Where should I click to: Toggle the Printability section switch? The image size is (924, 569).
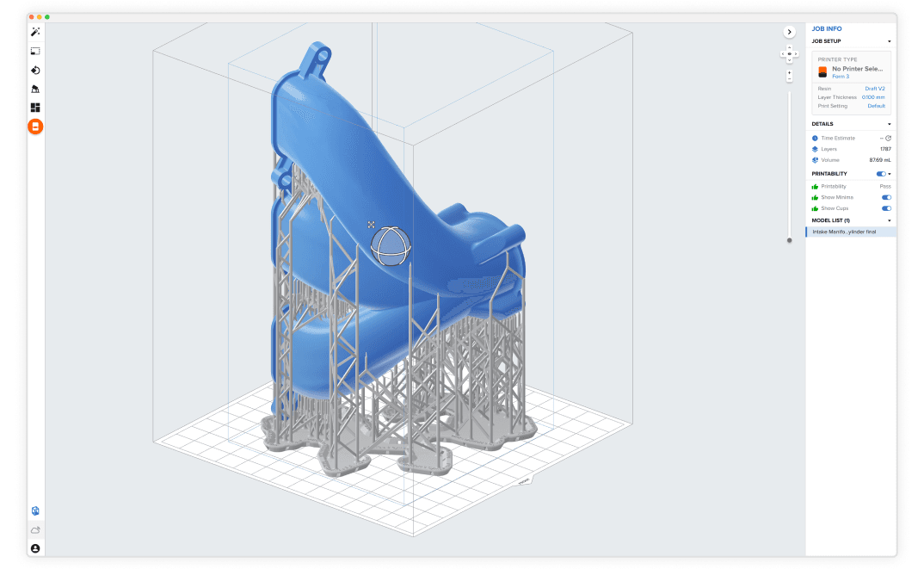[x=880, y=174]
